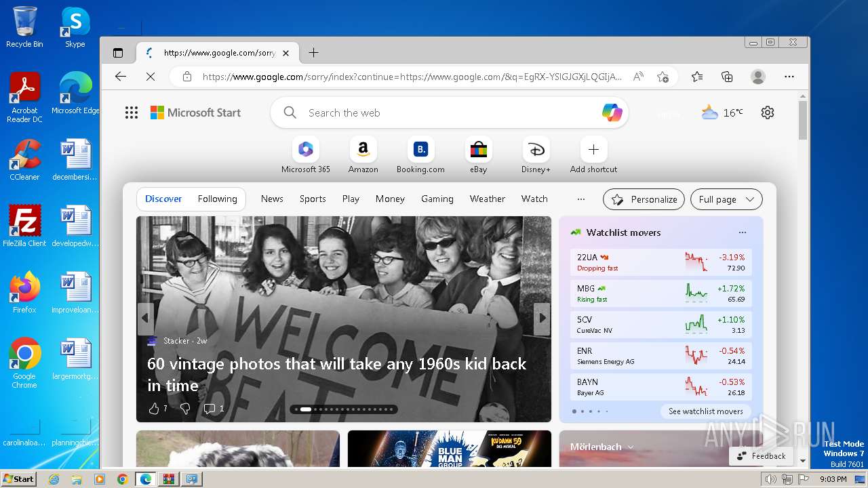Focus the Search the web box
The image size is (868, 488).
coord(449,113)
